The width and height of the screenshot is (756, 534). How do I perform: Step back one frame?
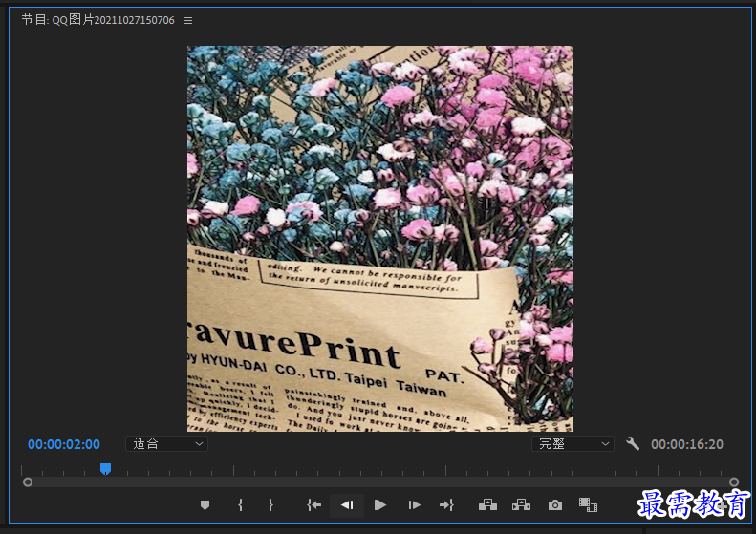[347, 505]
